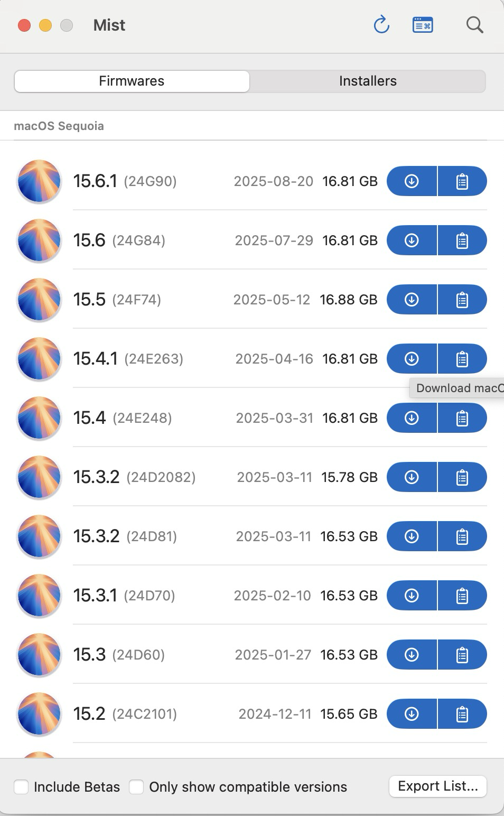Click version text 15.3.2 (24D81)
Image resolution: width=504 pixels, height=816 pixels.
tap(125, 536)
